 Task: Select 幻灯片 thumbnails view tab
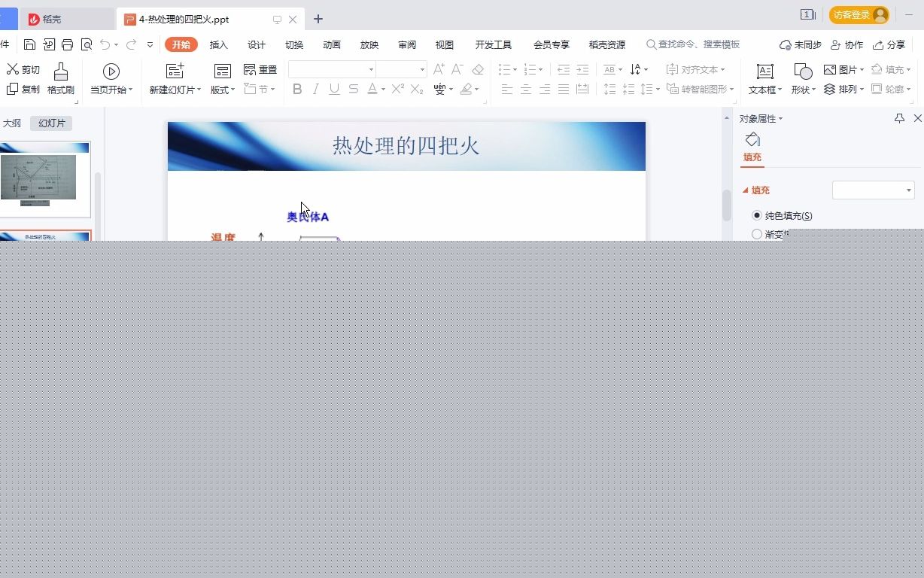coord(51,123)
